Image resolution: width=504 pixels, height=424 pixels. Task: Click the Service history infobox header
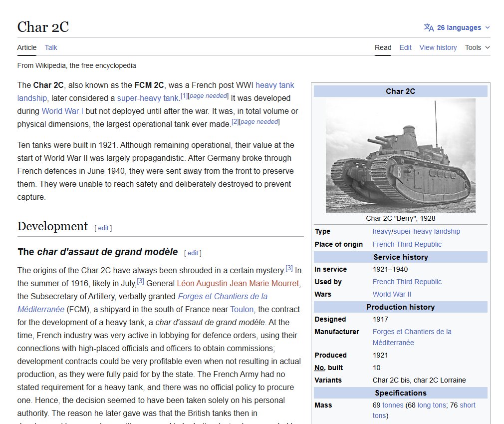point(401,257)
